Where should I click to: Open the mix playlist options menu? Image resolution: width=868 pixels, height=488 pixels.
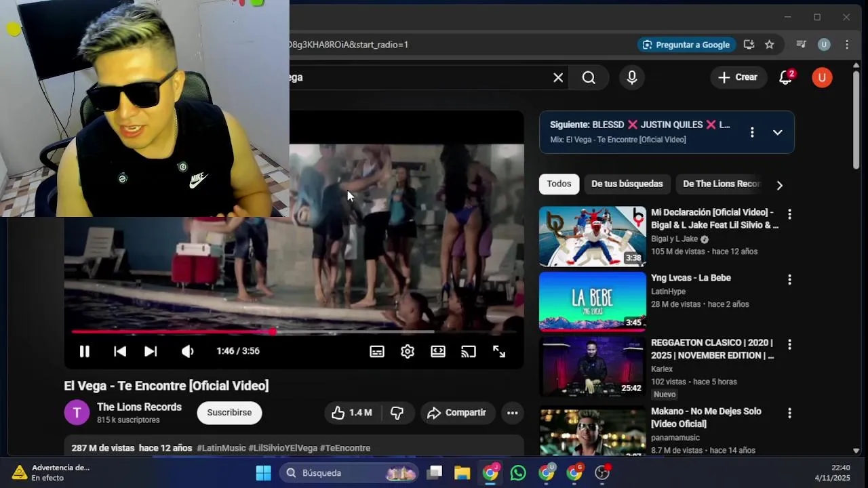752,132
